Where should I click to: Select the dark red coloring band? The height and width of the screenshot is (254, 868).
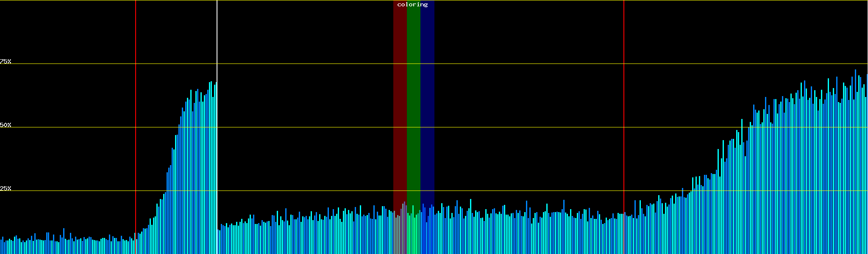[x=400, y=106]
